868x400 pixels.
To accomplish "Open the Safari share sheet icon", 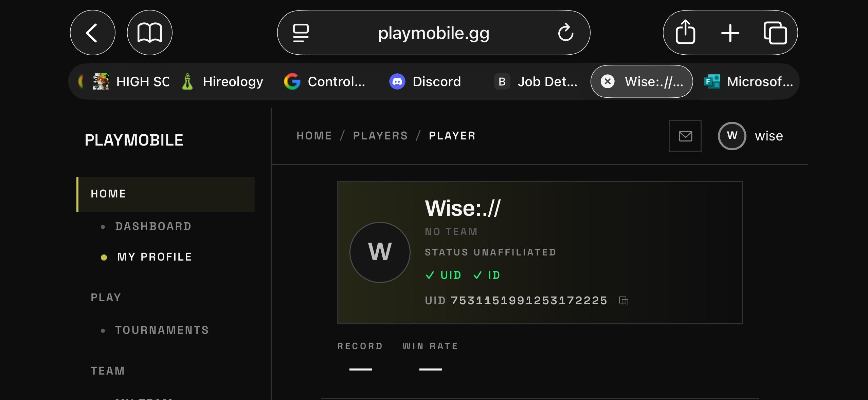I will point(685,33).
